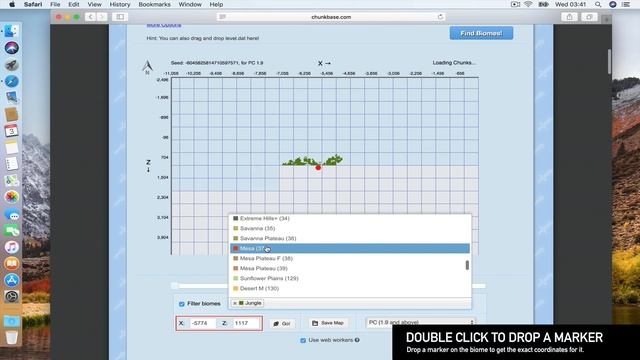
Task: Open the Help menu
Action: point(216,4)
